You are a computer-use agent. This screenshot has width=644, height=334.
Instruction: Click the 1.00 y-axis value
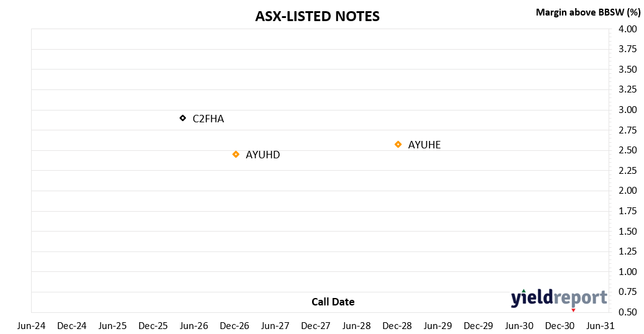click(628, 272)
